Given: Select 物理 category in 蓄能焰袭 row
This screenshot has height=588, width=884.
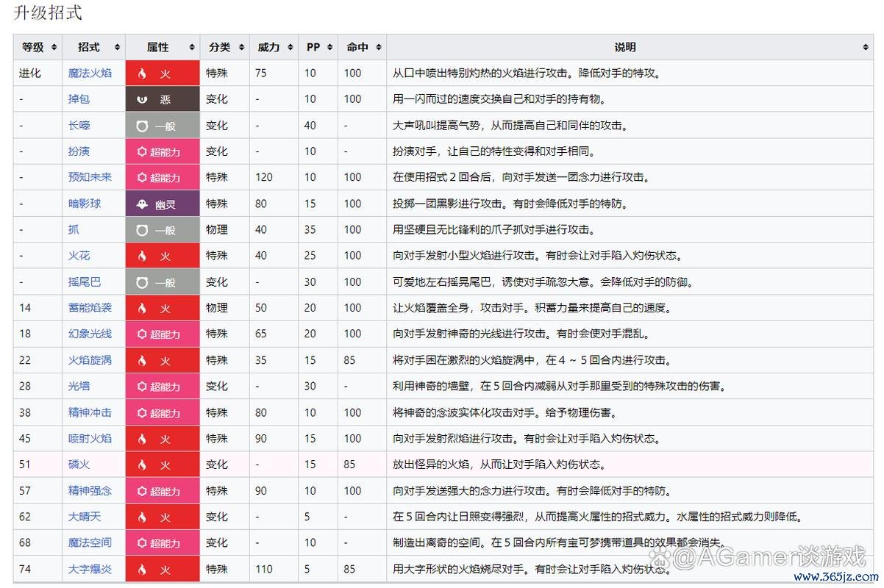Looking at the screenshot, I should pyautogui.click(x=217, y=308).
